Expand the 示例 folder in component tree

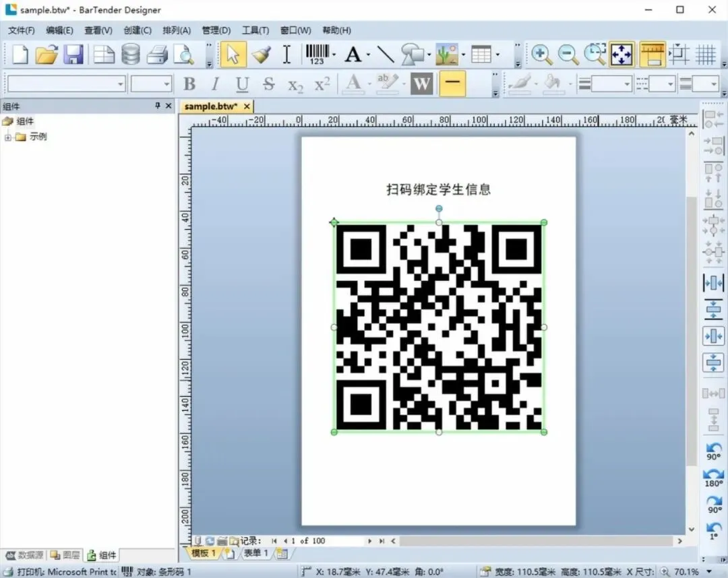pos(8,137)
